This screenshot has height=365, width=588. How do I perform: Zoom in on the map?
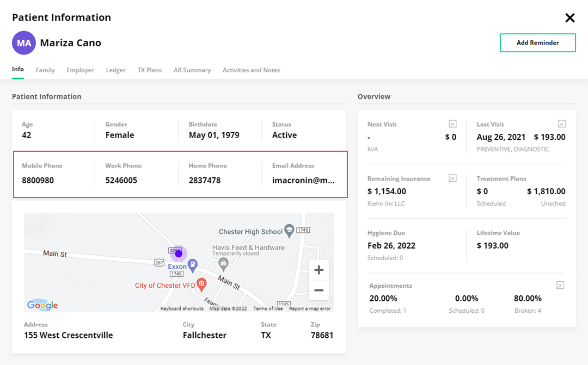318,270
